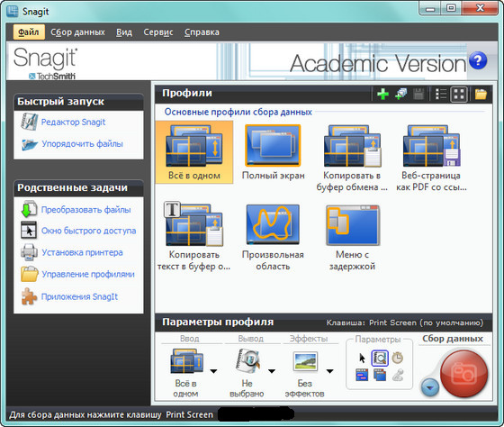Click the status bar Print Screen hint

[x=111, y=414]
